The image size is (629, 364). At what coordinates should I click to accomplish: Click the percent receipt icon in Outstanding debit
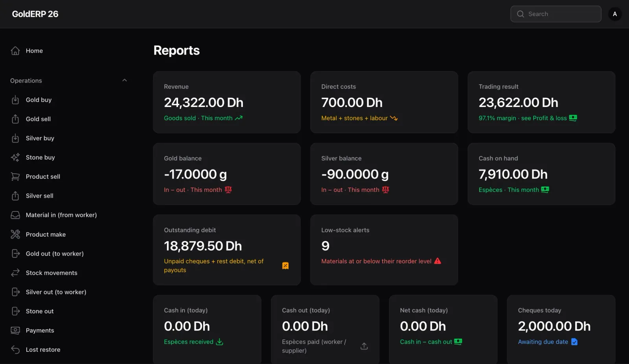pyautogui.click(x=285, y=266)
